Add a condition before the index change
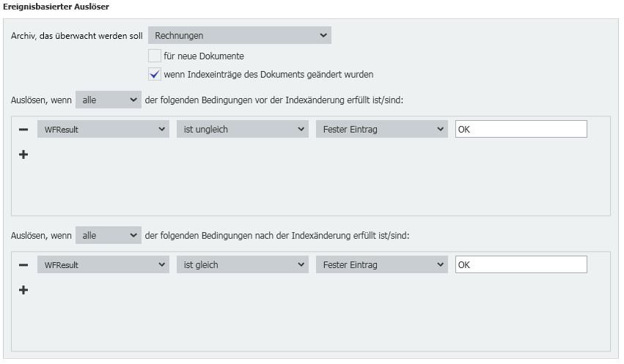Image resolution: width=624 pixels, height=364 pixels. (x=23, y=155)
